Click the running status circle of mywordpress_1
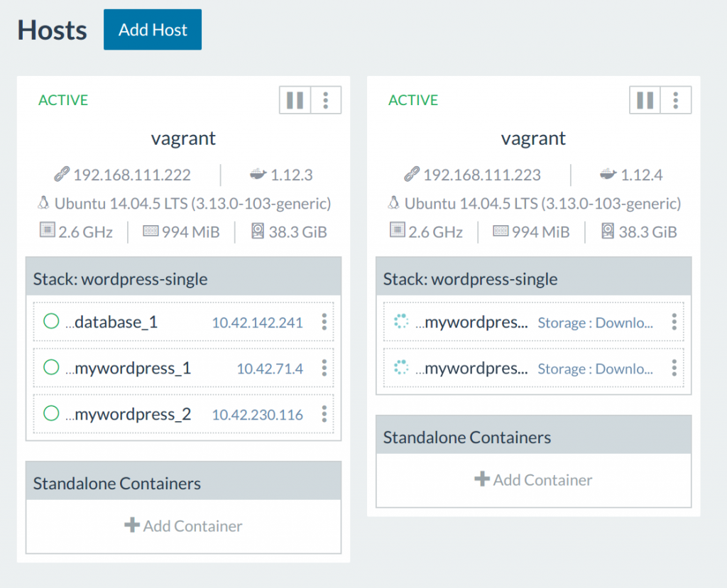 [51, 368]
